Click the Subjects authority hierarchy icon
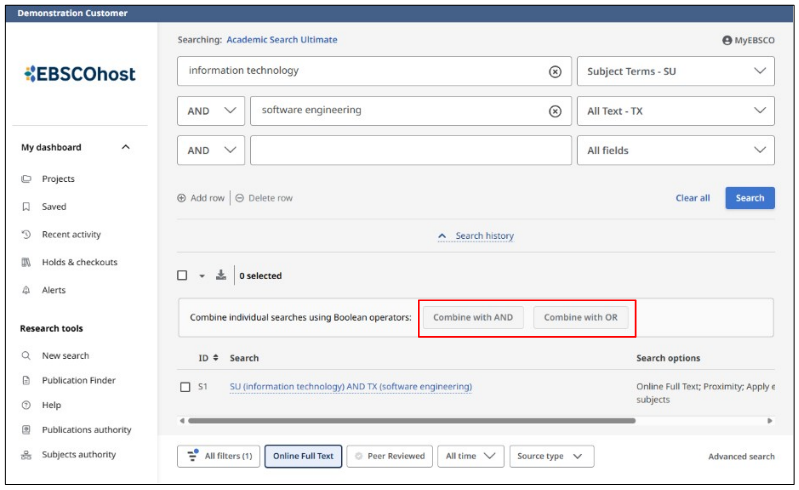The width and height of the screenshot is (799, 490). click(26, 454)
